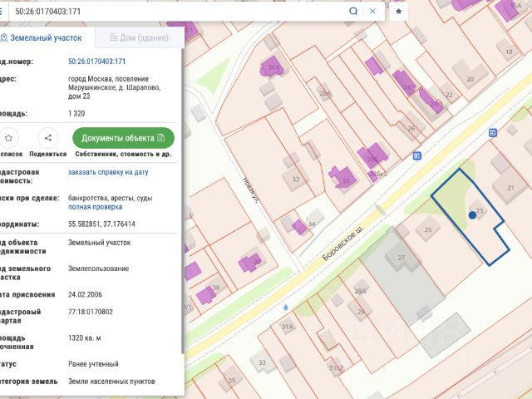532x399 pixels.
Task: Clear the search field with the X icon
Action: [x=373, y=12]
